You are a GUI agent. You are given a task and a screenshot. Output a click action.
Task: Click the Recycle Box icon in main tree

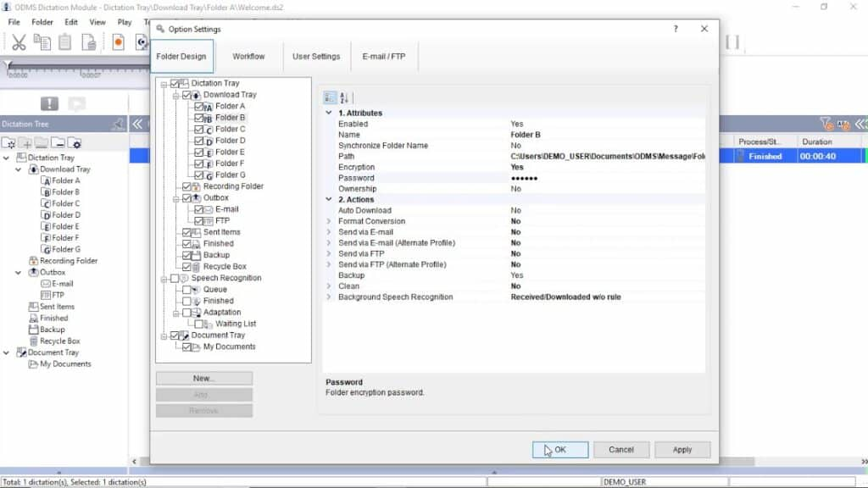pos(33,341)
